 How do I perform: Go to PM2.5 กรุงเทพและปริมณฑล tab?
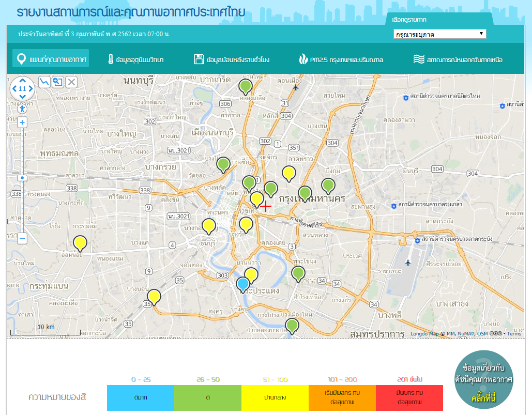(341, 59)
